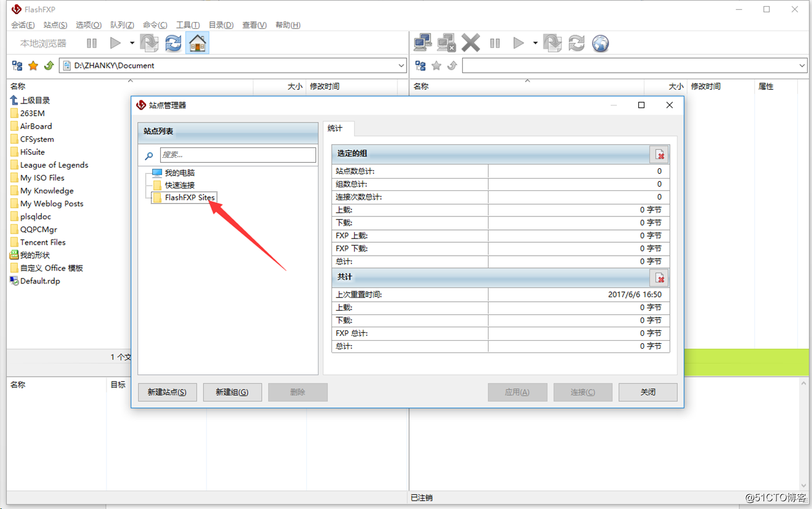Screen dimensions: 812x509
Task: Select the QQPCMgr folder
Action: [34, 230]
